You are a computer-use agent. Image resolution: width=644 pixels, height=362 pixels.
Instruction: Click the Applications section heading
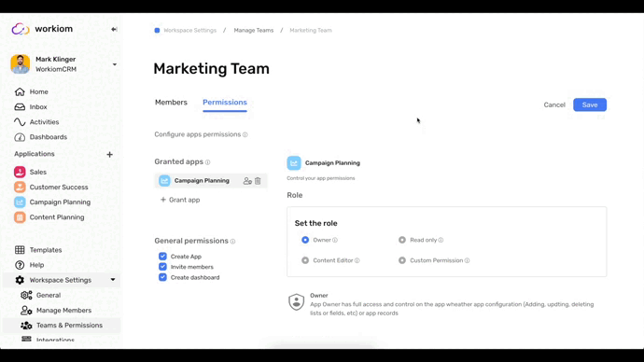coord(35,154)
